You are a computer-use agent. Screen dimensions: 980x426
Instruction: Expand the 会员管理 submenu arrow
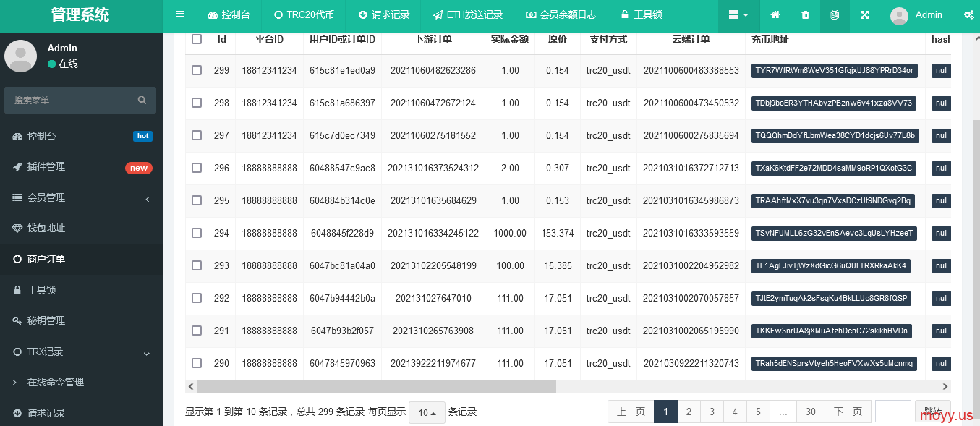(x=148, y=198)
